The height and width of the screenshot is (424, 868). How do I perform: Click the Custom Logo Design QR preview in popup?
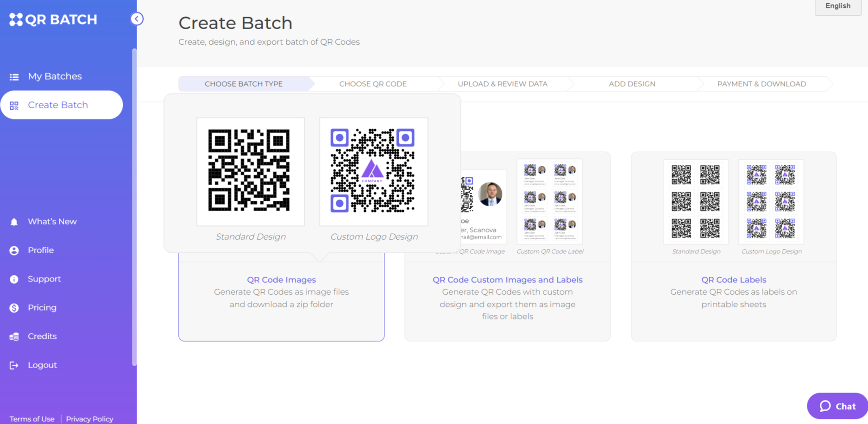coord(373,172)
